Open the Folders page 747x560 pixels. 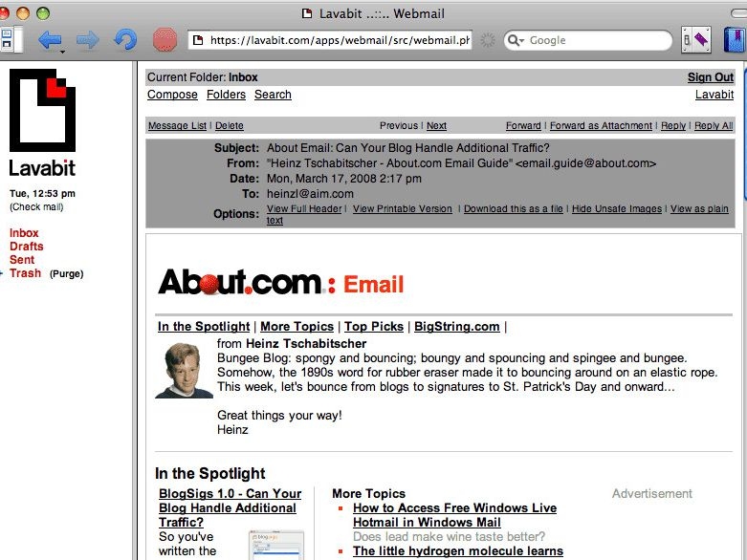point(226,95)
